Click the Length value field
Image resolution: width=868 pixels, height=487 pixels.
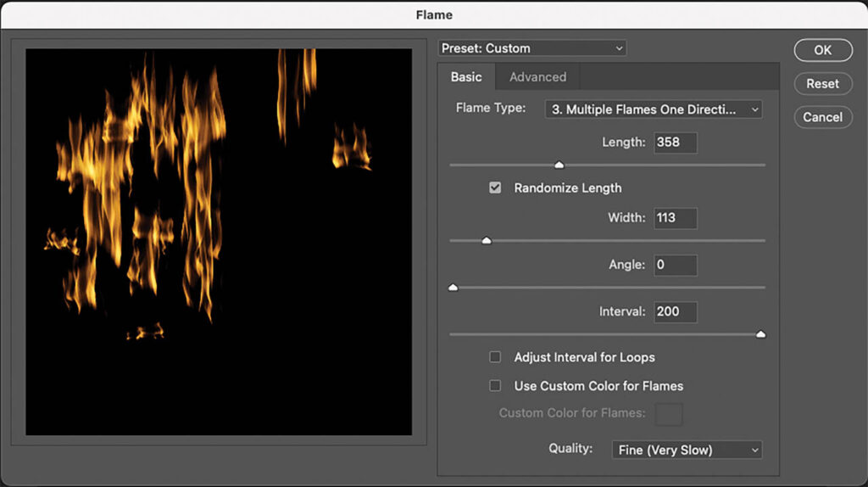click(x=676, y=143)
